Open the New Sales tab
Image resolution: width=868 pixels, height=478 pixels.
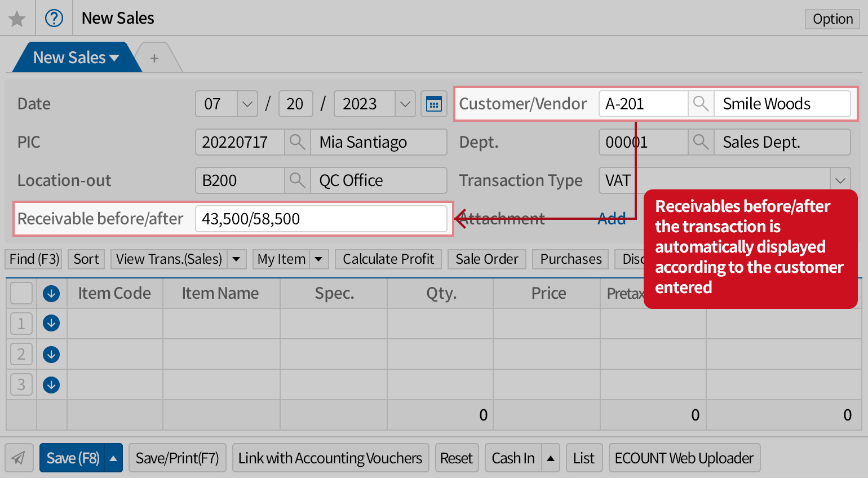click(76, 57)
